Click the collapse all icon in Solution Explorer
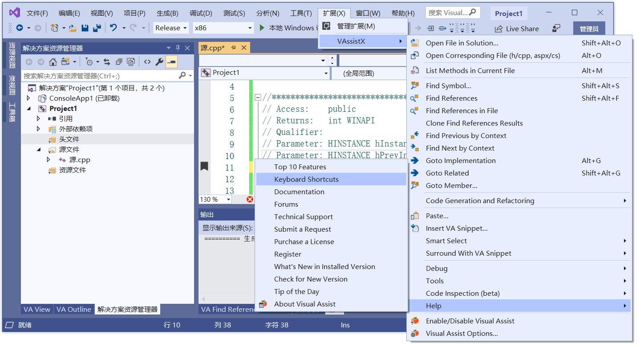This screenshot has width=644, height=347. coord(119,62)
